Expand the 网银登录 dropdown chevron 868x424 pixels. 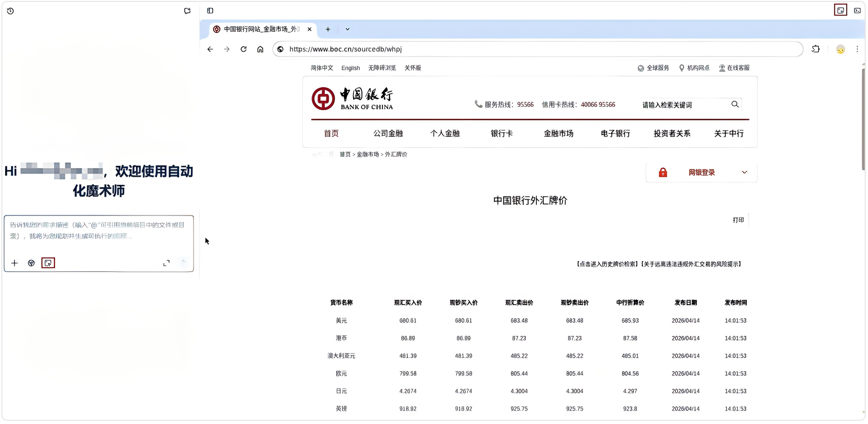pyautogui.click(x=744, y=172)
